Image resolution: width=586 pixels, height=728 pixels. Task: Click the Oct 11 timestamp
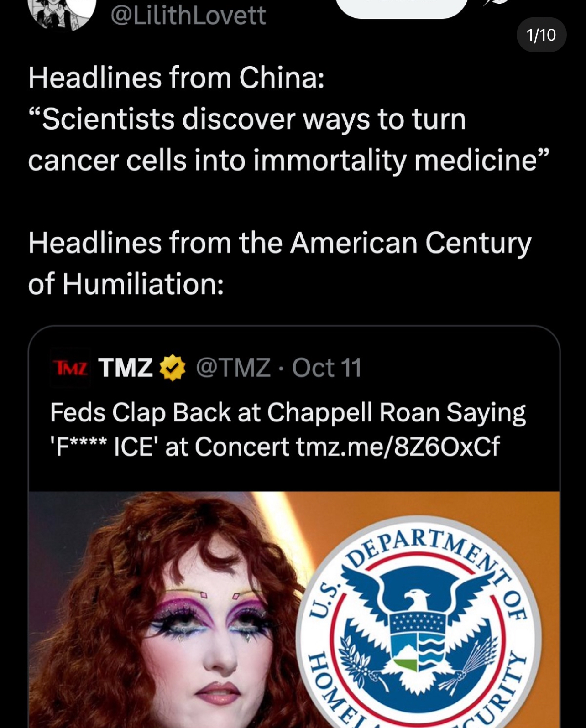pos(327,368)
